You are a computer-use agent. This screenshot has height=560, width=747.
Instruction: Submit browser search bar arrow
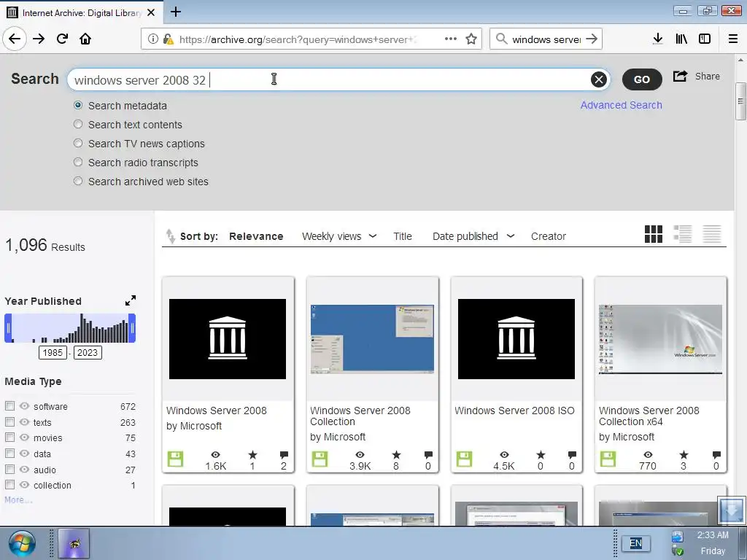pyautogui.click(x=591, y=39)
